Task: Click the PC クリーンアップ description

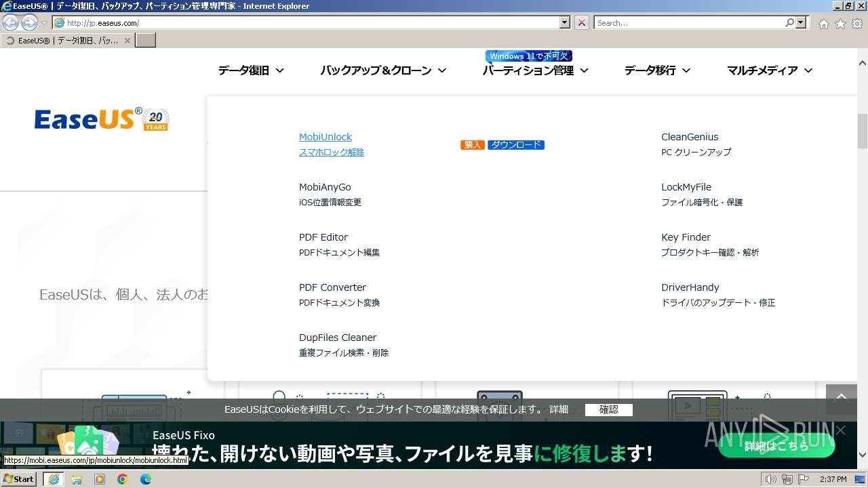Action: [x=696, y=152]
